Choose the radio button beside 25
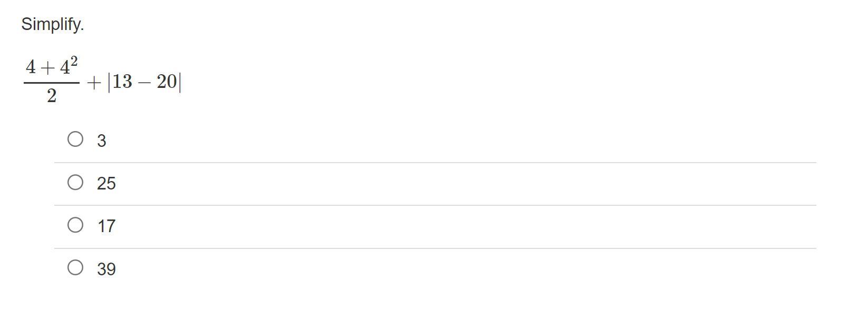The image size is (868, 310). [75, 182]
